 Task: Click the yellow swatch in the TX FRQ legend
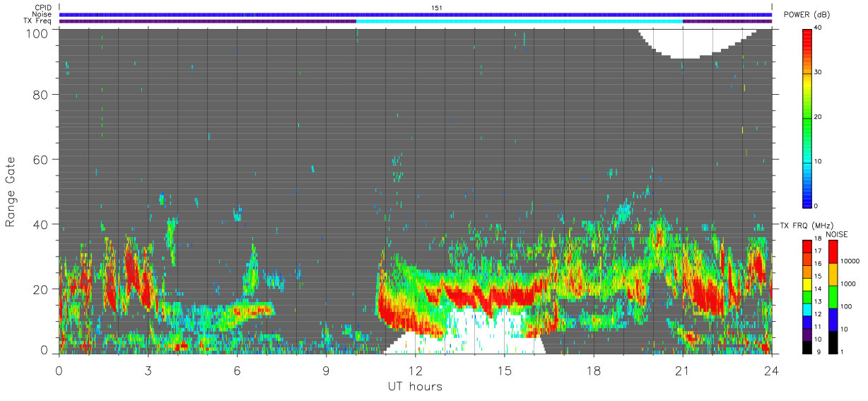(x=807, y=283)
